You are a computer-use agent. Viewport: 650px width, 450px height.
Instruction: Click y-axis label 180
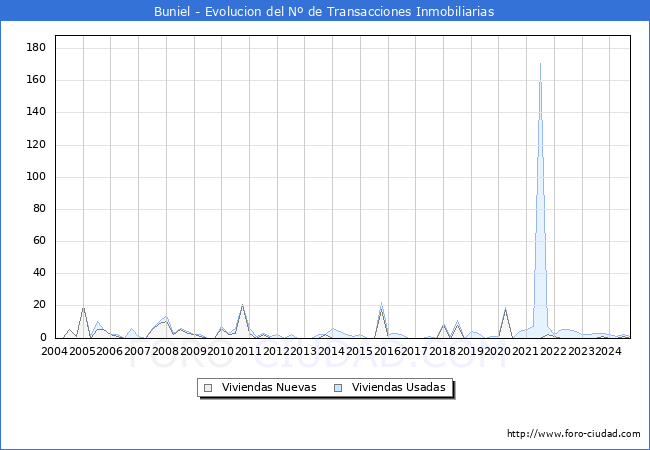pos(36,47)
